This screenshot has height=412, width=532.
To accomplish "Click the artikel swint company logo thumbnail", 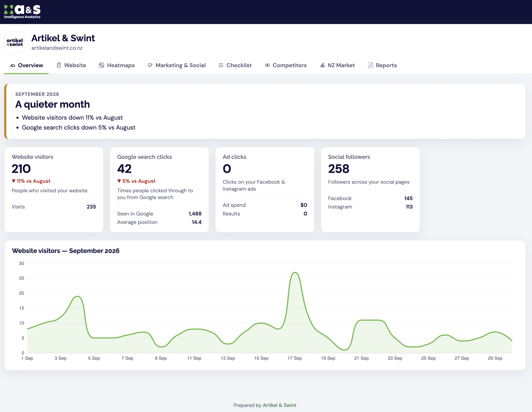I will [x=15, y=42].
